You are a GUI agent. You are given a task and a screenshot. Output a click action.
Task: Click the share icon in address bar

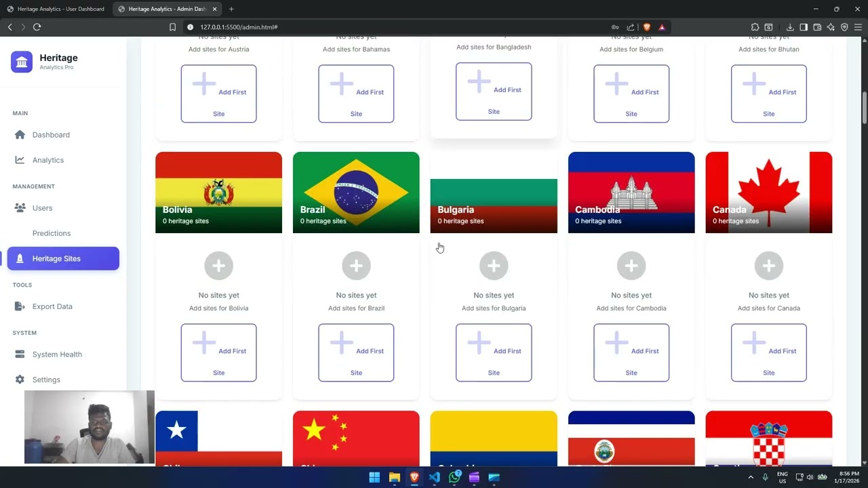tap(631, 27)
